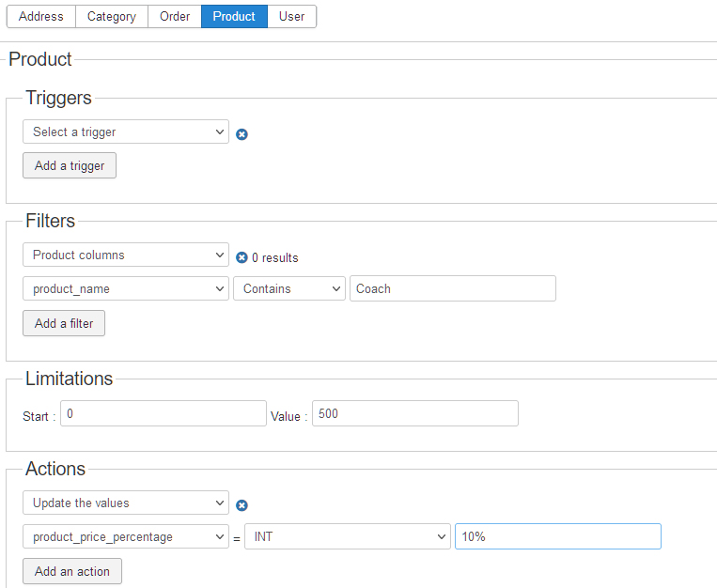Change the Contains operator dropdown

pos(289,289)
